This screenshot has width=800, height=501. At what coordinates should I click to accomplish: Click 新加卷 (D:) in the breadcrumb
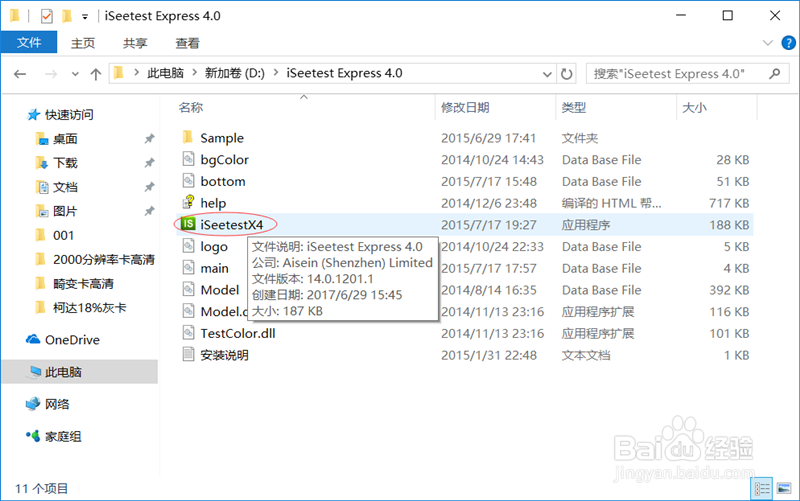pyautogui.click(x=235, y=73)
